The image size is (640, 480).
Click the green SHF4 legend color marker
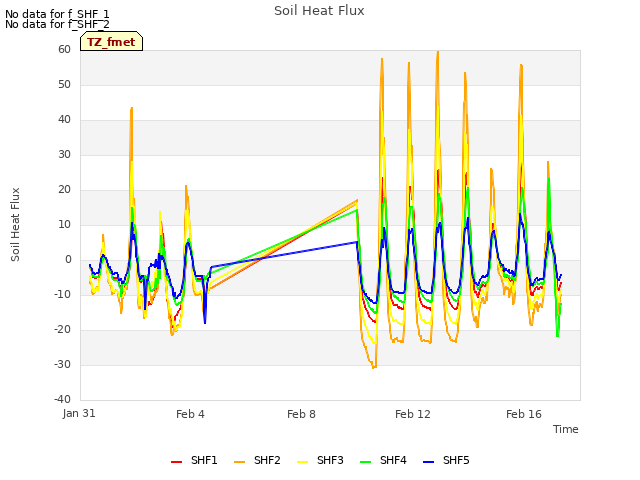click(x=365, y=462)
